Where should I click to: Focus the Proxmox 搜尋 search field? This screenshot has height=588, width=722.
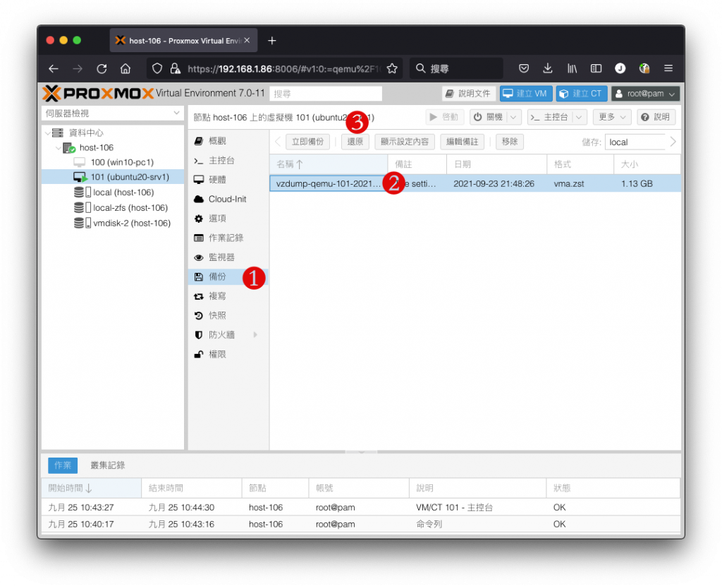(326, 94)
